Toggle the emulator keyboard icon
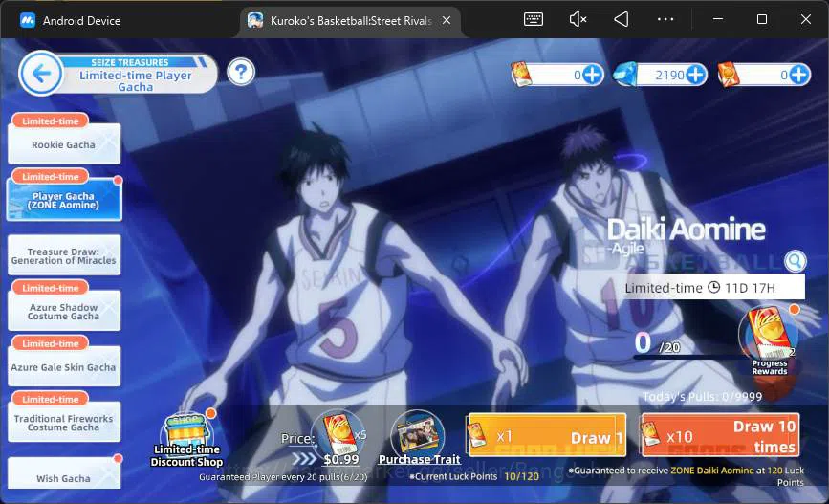This screenshot has width=829, height=504. (533, 19)
